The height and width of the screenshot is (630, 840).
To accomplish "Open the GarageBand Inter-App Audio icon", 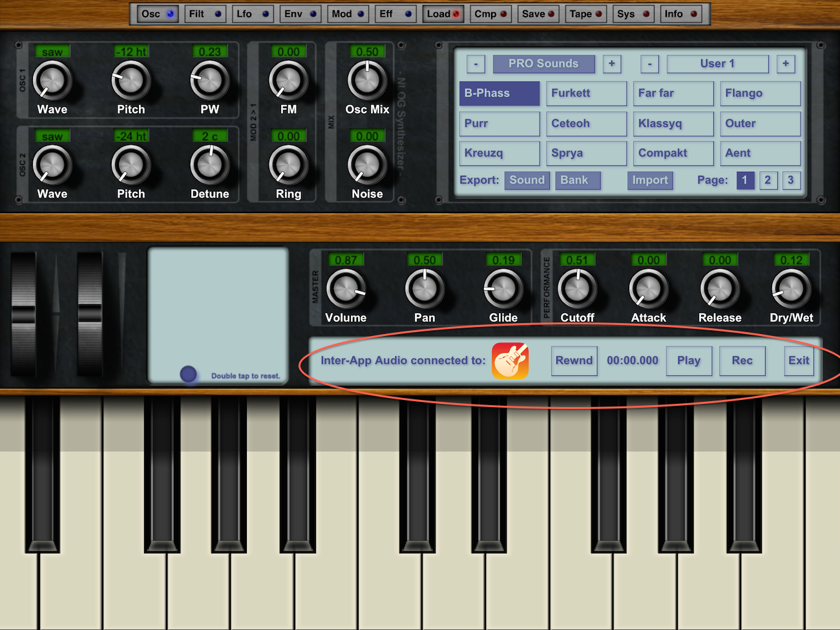I will [510, 361].
